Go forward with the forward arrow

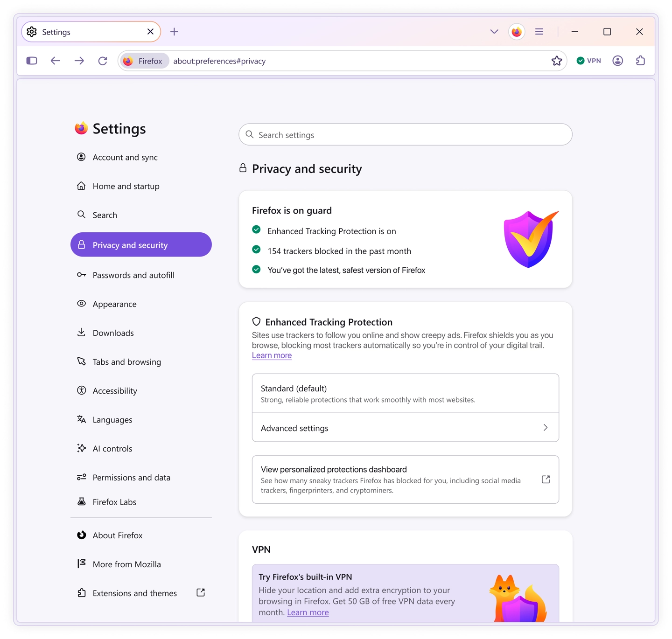(79, 61)
